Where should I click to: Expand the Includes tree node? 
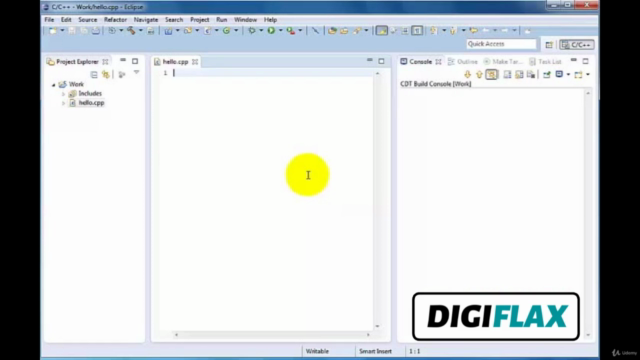pos(63,94)
